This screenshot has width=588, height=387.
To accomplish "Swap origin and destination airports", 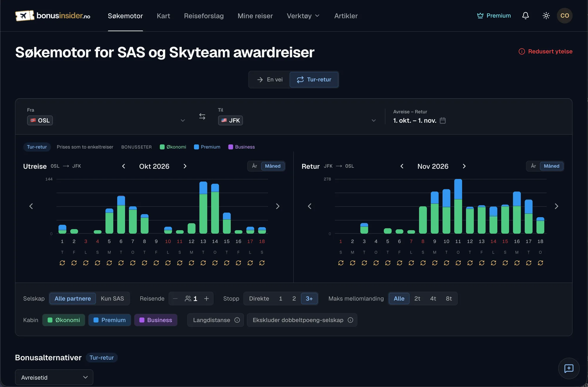I will tap(202, 117).
